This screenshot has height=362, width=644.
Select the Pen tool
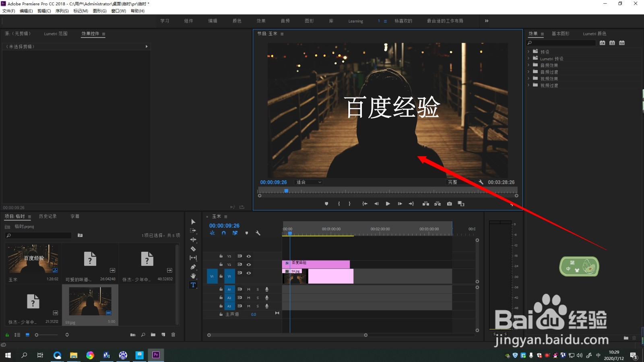[193, 267]
